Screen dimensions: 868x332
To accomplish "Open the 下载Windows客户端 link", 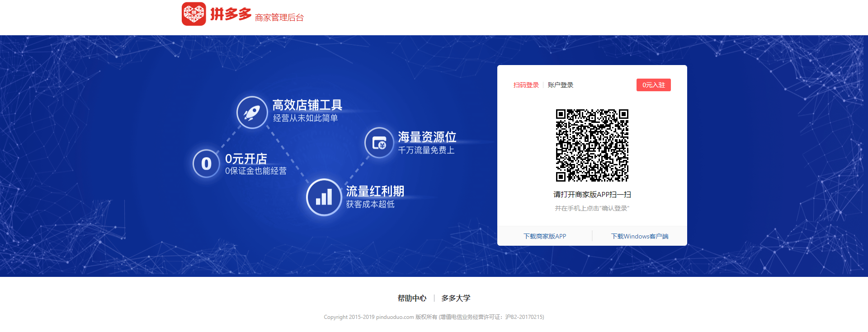I will [640, 236].
